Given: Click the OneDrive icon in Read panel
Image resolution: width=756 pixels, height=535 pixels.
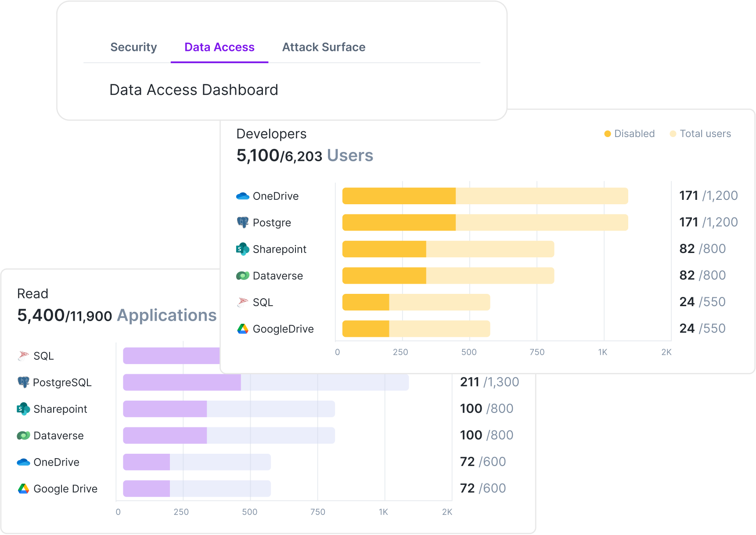Looking at the screenshot, I should pyautogui.click(x=23, y=462).
